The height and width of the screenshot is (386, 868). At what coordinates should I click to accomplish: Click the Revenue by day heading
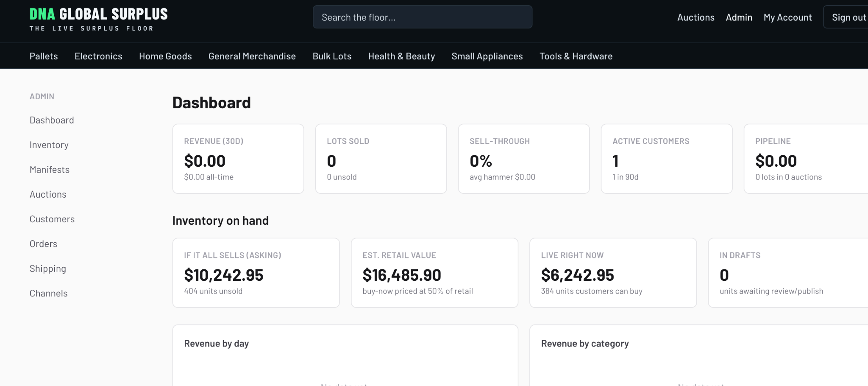coord(216,344)
